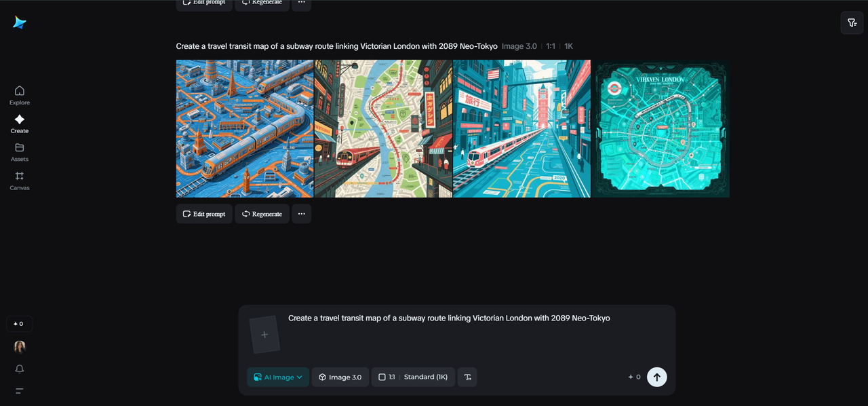Open the notifications bell
868x406 pixels.
click(20, 369)
